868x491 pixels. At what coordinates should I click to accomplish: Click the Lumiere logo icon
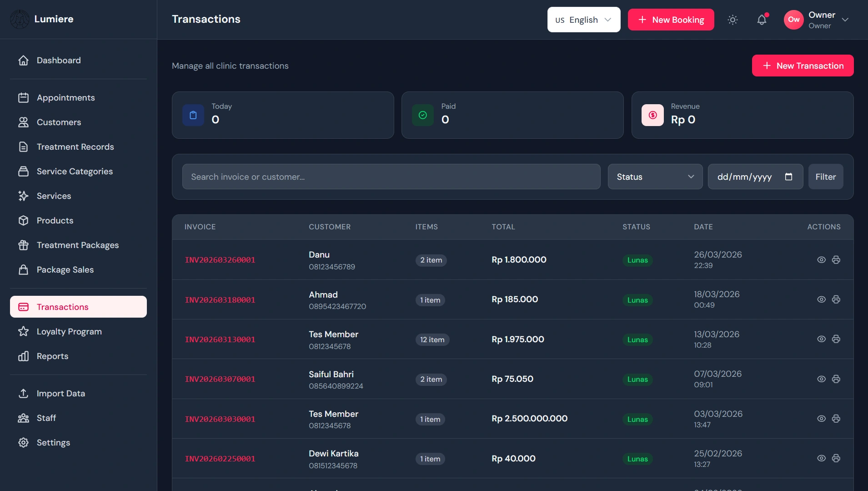[x=20, y=19]
